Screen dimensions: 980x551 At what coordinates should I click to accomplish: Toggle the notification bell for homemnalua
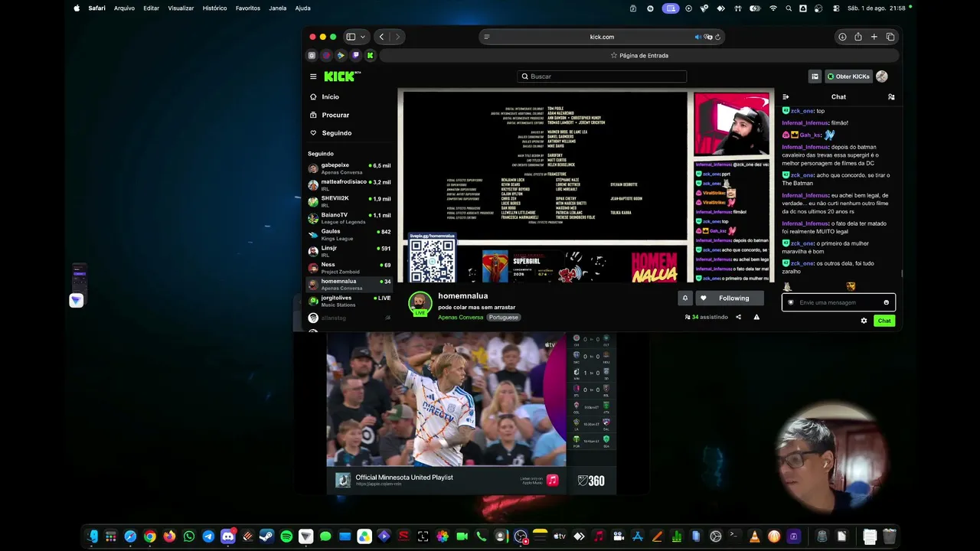click(685, 298)
